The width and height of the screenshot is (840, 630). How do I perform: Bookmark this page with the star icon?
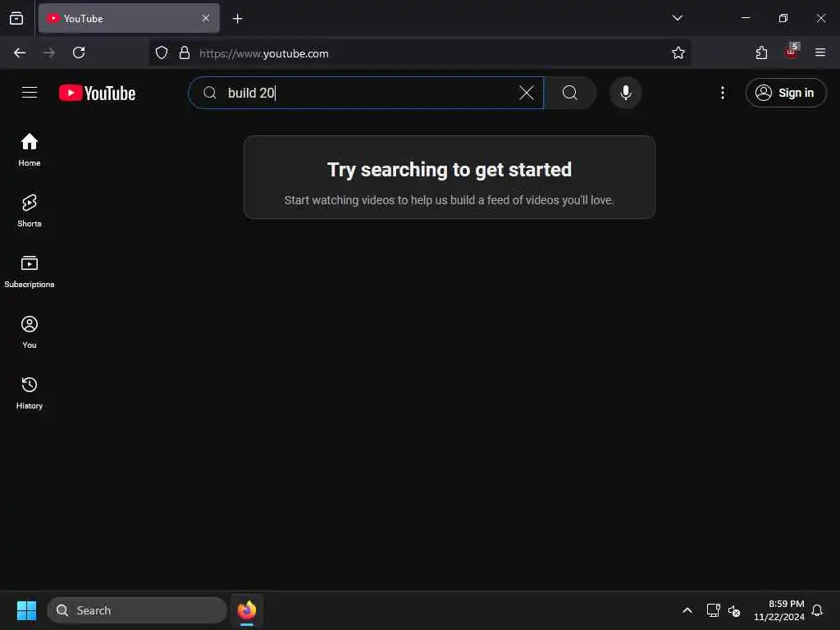[678, 52]
